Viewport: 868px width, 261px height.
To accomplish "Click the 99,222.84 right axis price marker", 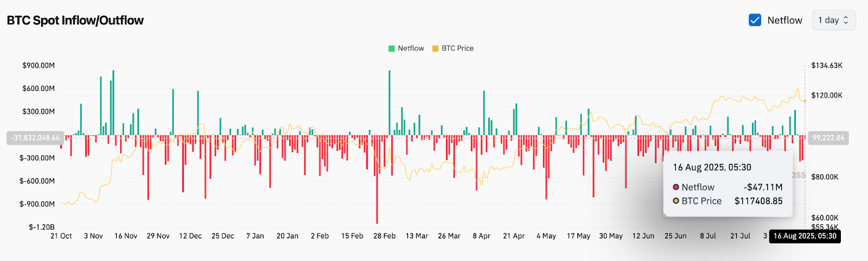I will point(828,138).
